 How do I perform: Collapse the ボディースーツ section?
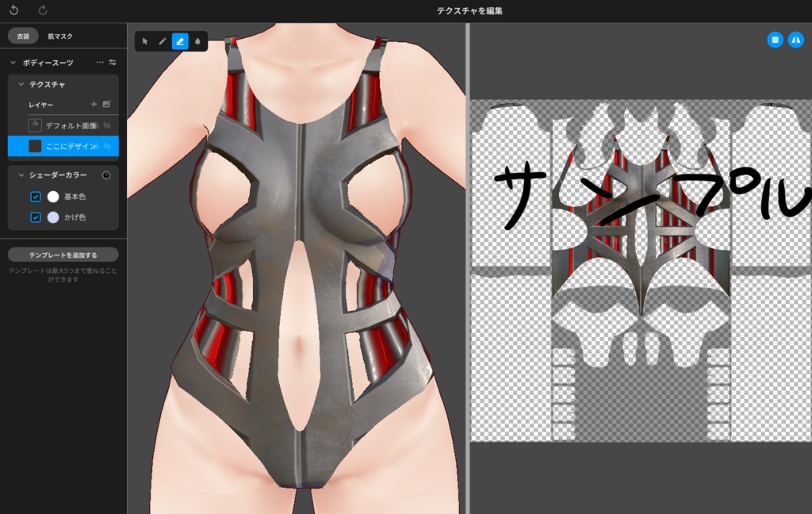[x=13, y=62]
